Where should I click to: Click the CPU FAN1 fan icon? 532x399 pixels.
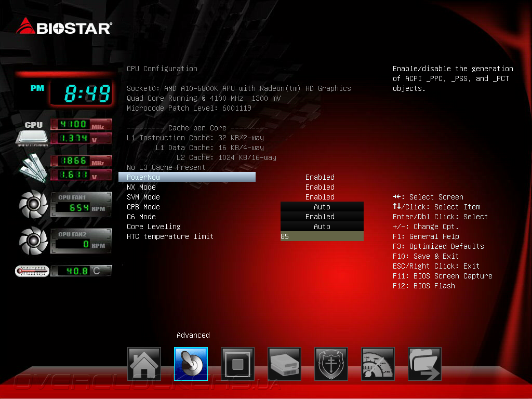33,204
